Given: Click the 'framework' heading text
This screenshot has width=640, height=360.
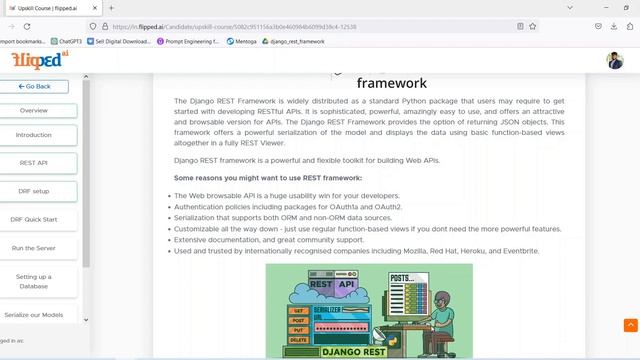Looking at the screenshot, I should coord(392,83).
